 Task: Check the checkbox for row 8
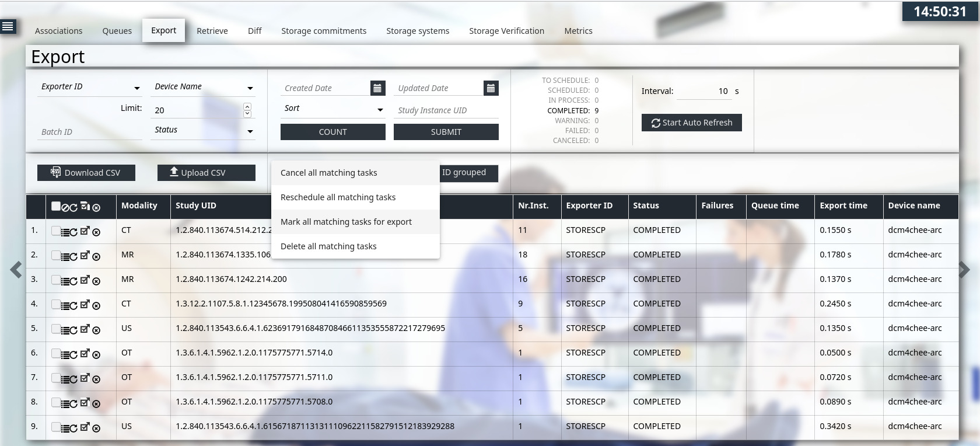point(56,403)
